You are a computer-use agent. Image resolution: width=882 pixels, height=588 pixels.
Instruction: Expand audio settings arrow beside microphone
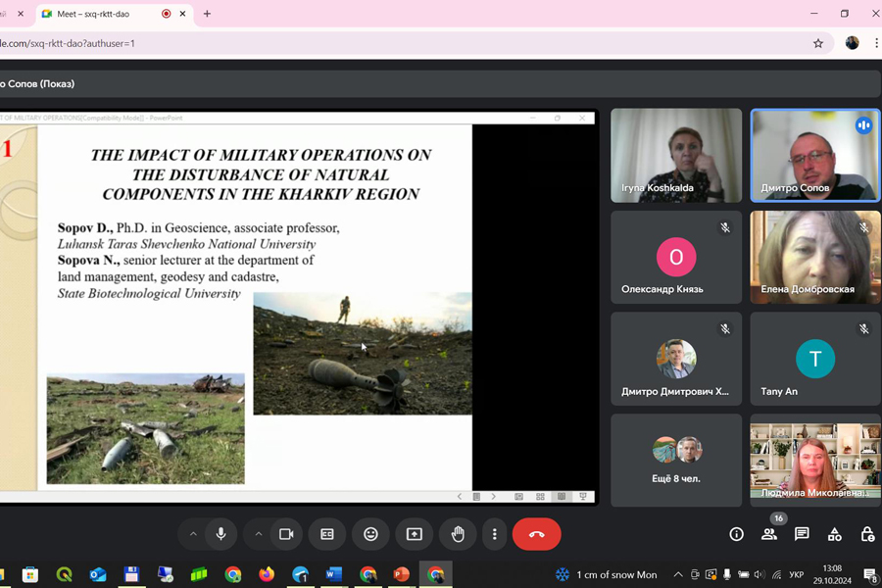[193, 534]
